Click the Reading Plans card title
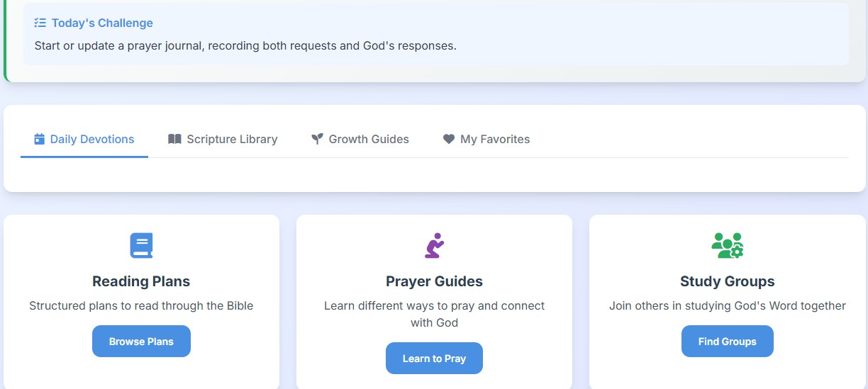Viewport: 868px width, 389px height. (141, 281)
